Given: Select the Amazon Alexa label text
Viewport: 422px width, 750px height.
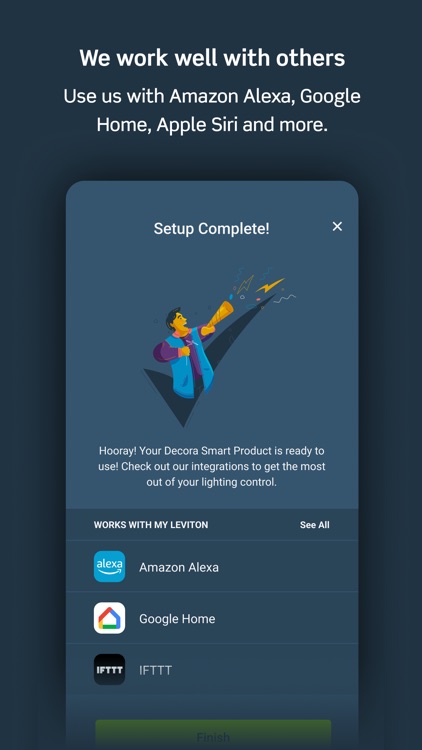Looking at the screenshot, I should [x=179, y=567].
